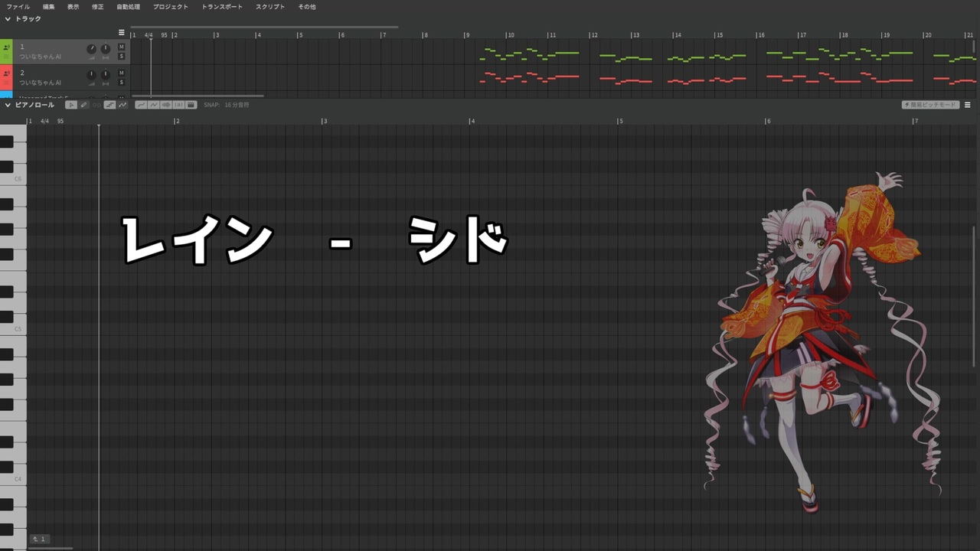Solo track 1 with S button

point(121,57)
